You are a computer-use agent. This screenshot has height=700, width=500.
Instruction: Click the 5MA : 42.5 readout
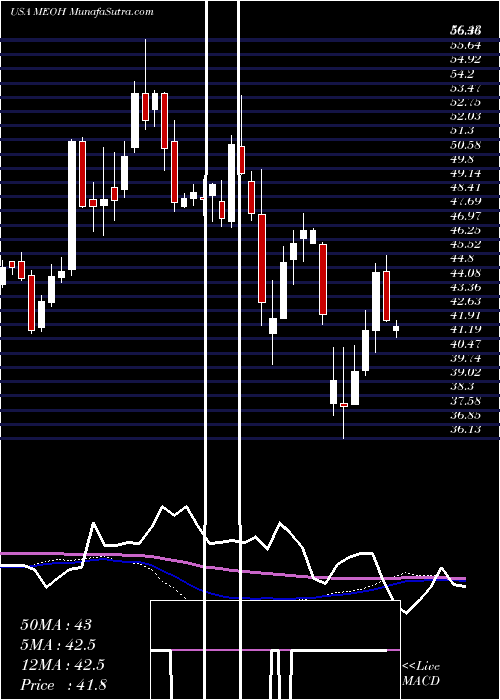(58, 645)
